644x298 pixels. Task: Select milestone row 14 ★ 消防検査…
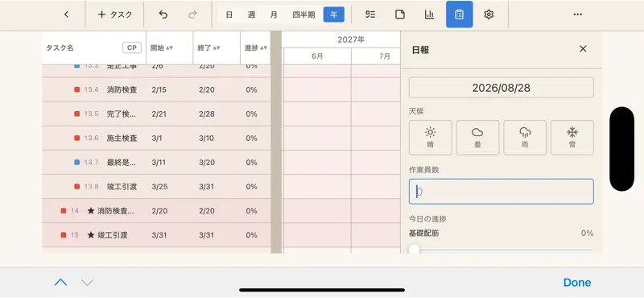coord(156,211)
